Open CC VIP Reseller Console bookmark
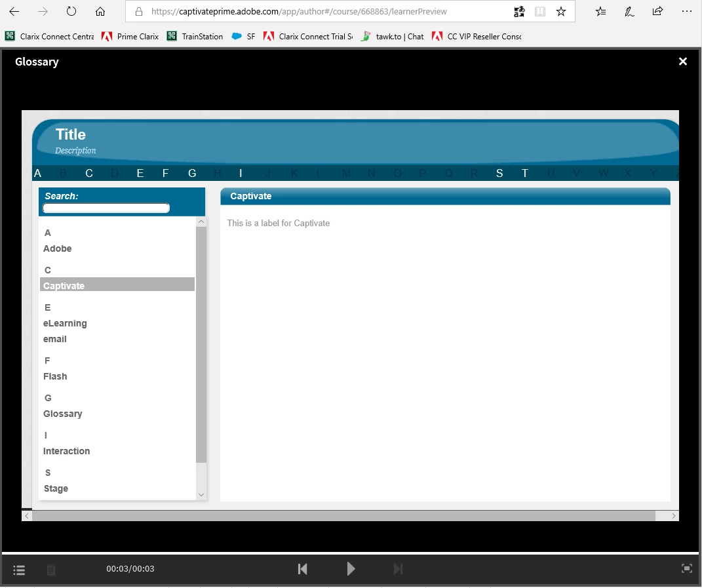This screenshot has height=588, width=702. coord(477,37)
